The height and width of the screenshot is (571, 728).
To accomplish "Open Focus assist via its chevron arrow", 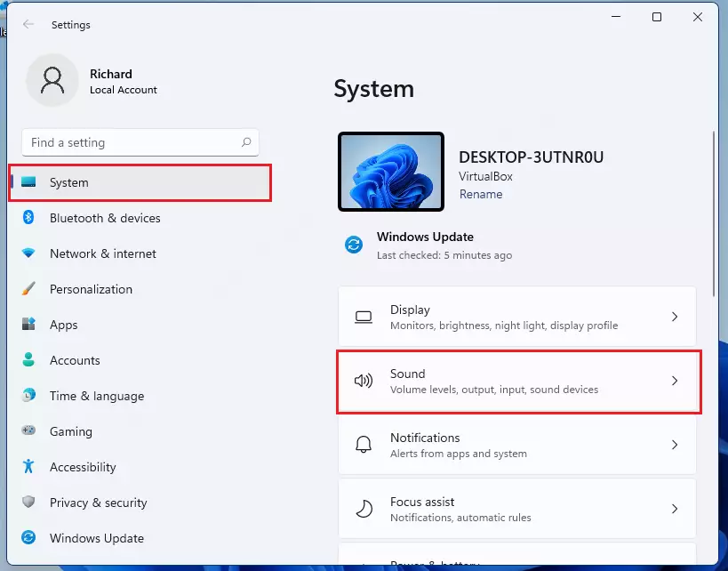I will (675, 509).
